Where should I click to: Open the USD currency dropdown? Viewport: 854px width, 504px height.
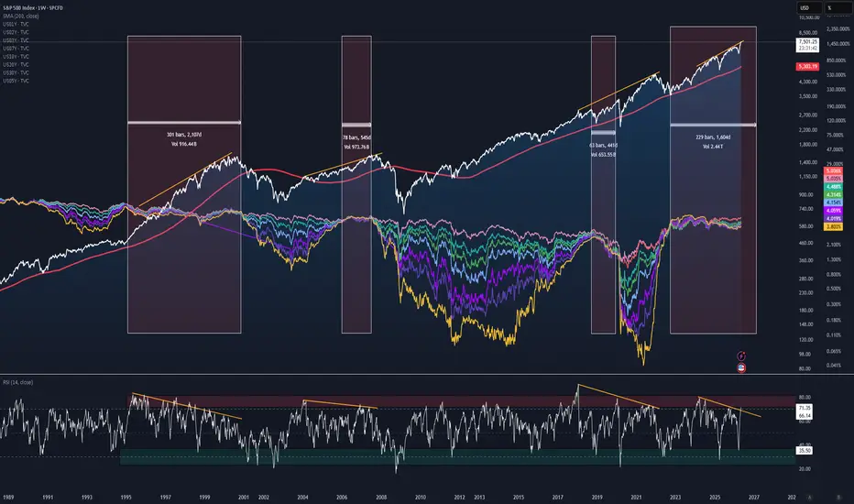[809, 7]
